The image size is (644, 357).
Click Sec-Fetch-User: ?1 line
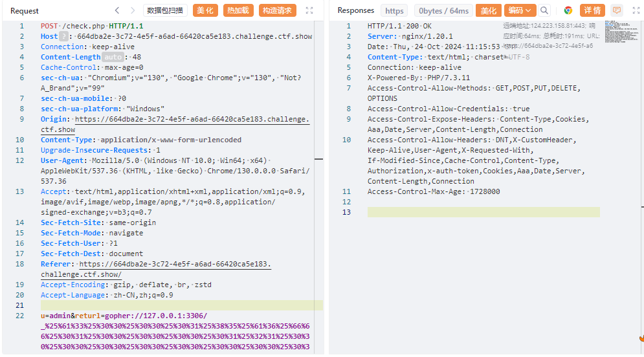[x=79, y=243]
